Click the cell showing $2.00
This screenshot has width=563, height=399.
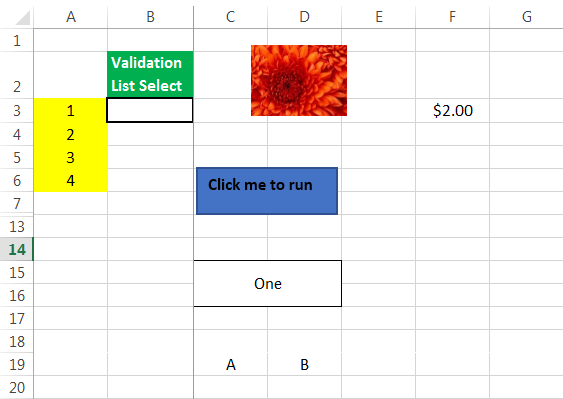(452, 110)
